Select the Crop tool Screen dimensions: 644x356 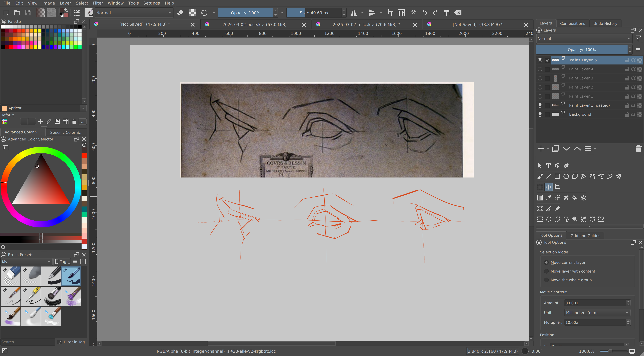[x=557, y=187]
